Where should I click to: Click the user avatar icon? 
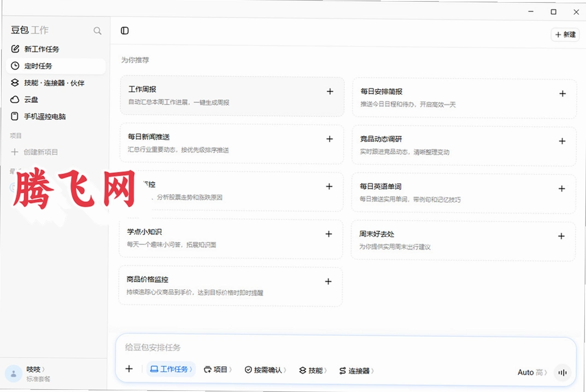pyautogui.click(x=14, y=373)
